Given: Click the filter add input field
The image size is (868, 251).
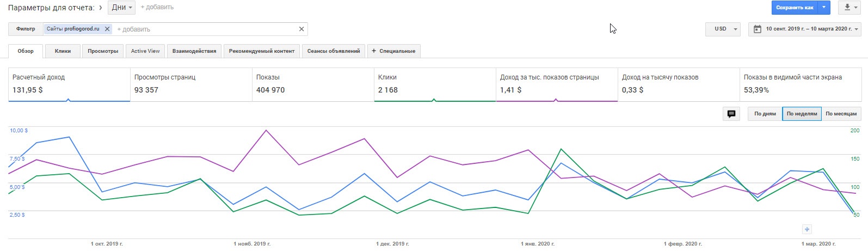Looking at the screenshot, I should click(x=207, y=29).
